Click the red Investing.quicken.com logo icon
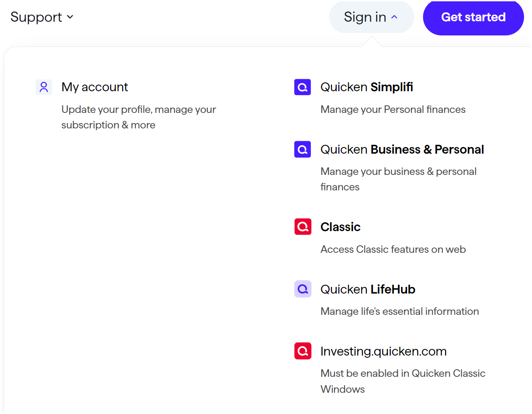This screenshot has width=532, height=414. tap(303, 351)
